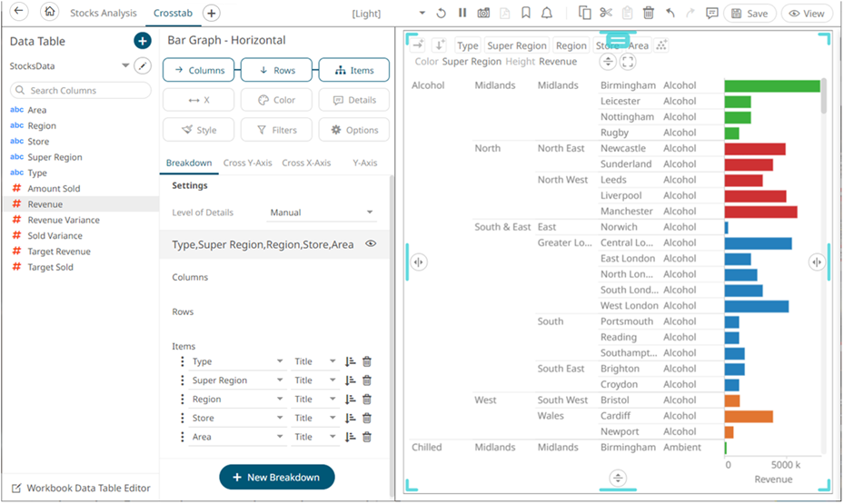Remove the Area item with trash icon
The width and height of the screenshot is (844, 504).
click(367, 437)
